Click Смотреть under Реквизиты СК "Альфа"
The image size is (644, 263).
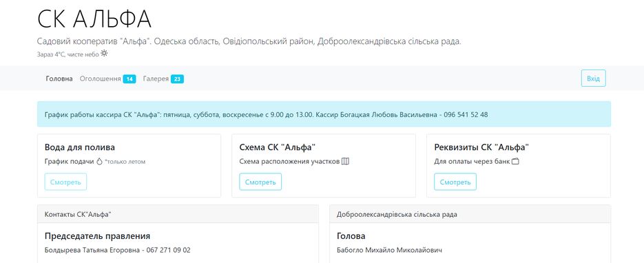pyautogui.click(x=455, y=182)
